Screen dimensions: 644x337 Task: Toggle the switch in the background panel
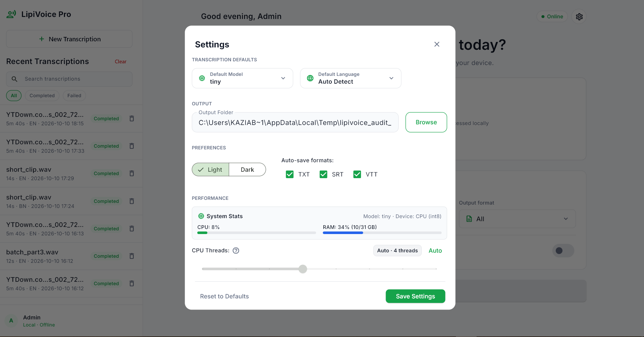click(563, 251)
